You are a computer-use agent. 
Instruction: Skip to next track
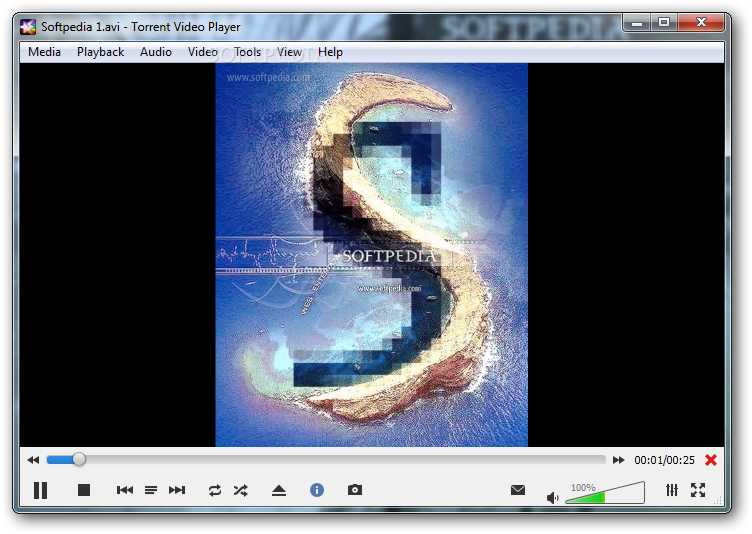[177, 490]
